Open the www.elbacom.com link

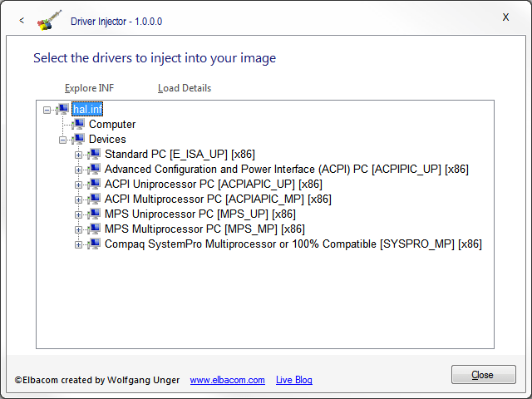(x=227, y=380)
